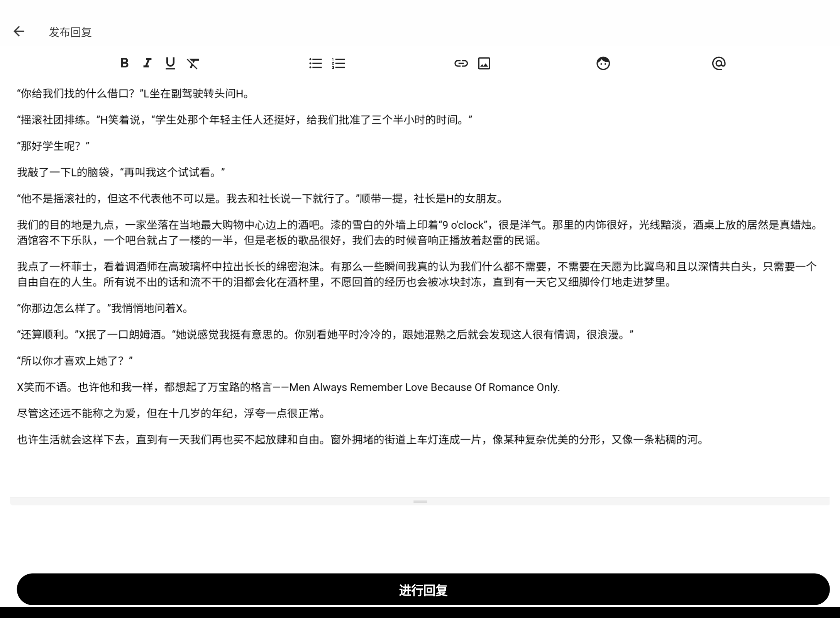
Task: Place cursor in paragraph starting “摇滚社团排练
Action: coord(245,120)
